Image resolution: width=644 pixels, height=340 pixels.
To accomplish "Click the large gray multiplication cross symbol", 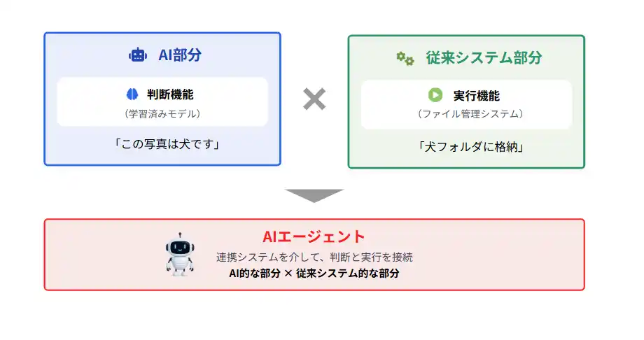I will point(314,99).
